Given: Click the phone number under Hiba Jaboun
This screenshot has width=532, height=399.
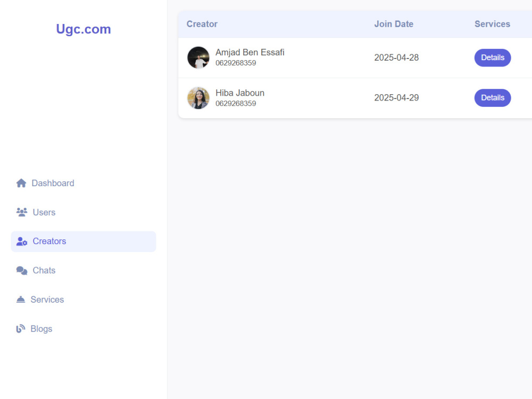Looking at the screenshot, I should tap(236, 104).
